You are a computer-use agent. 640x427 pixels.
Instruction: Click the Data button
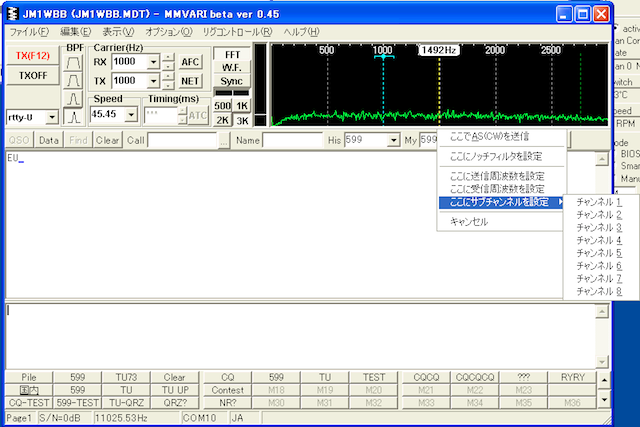coord(49,140)
